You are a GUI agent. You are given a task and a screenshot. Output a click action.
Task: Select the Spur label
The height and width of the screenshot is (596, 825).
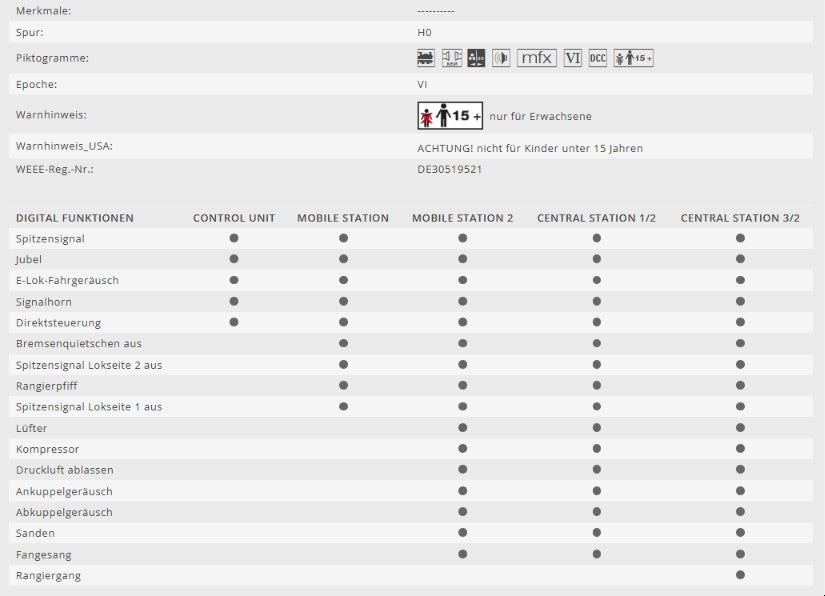[29, 33]
